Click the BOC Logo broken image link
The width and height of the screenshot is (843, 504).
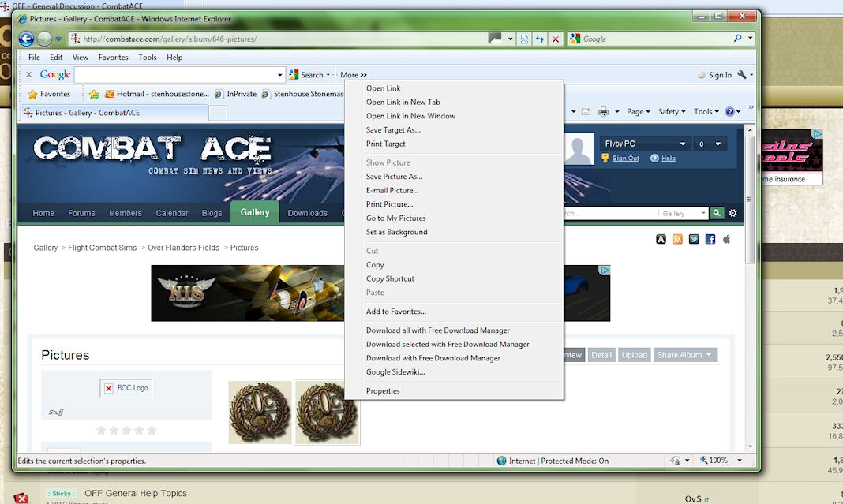126,388
